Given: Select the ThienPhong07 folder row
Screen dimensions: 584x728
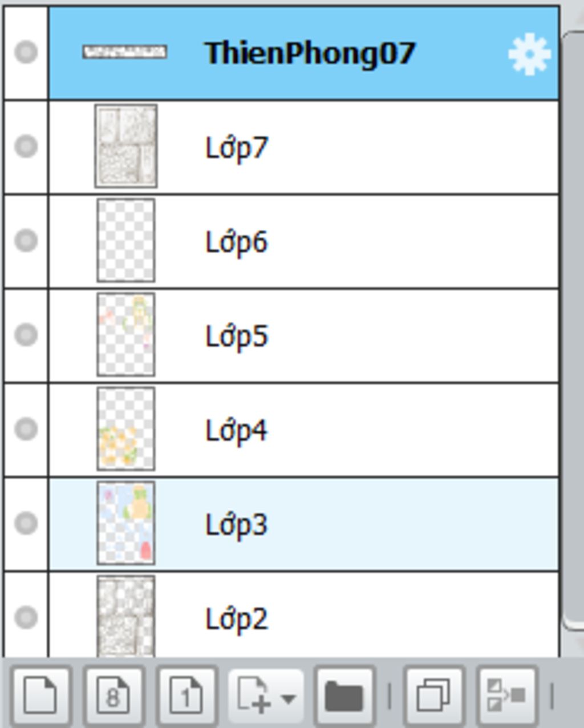Looking at the screenshot, I should [303, 53].
